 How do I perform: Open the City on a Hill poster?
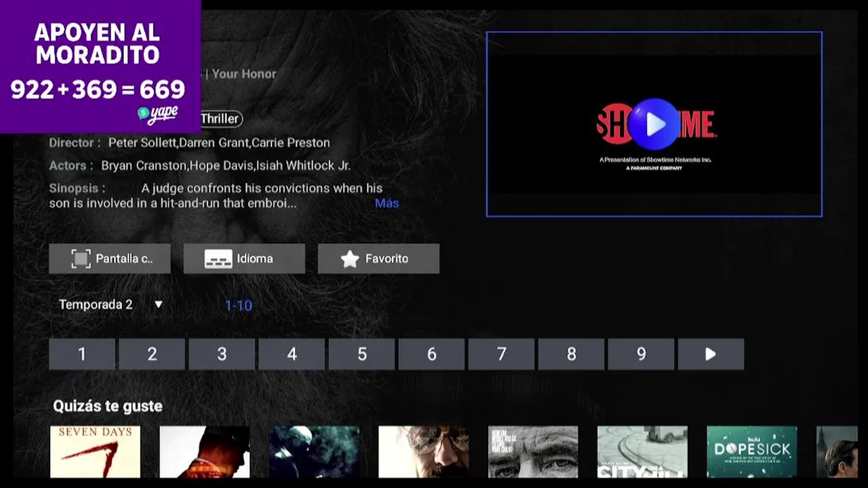coord(642,451)
